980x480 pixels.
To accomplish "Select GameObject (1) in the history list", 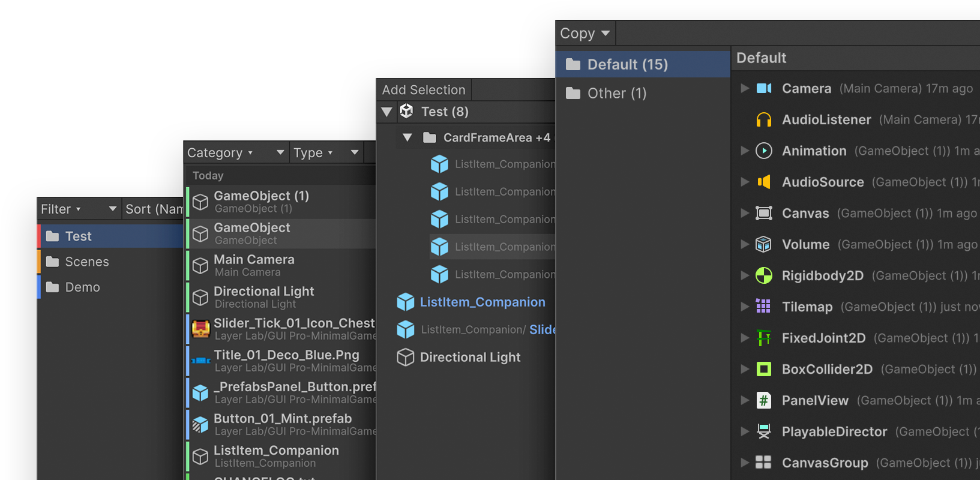I will (281, 202).
